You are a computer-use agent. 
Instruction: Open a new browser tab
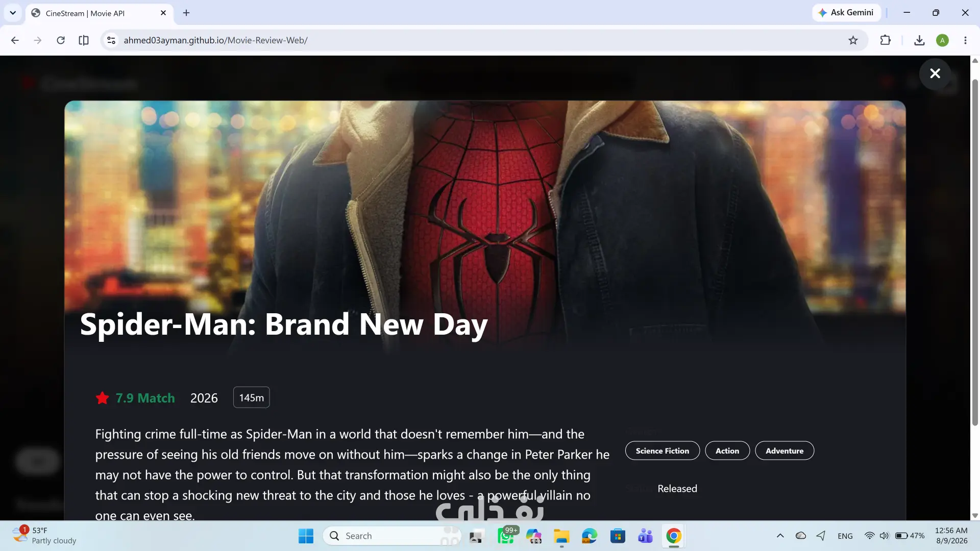(x=186, y=13)
